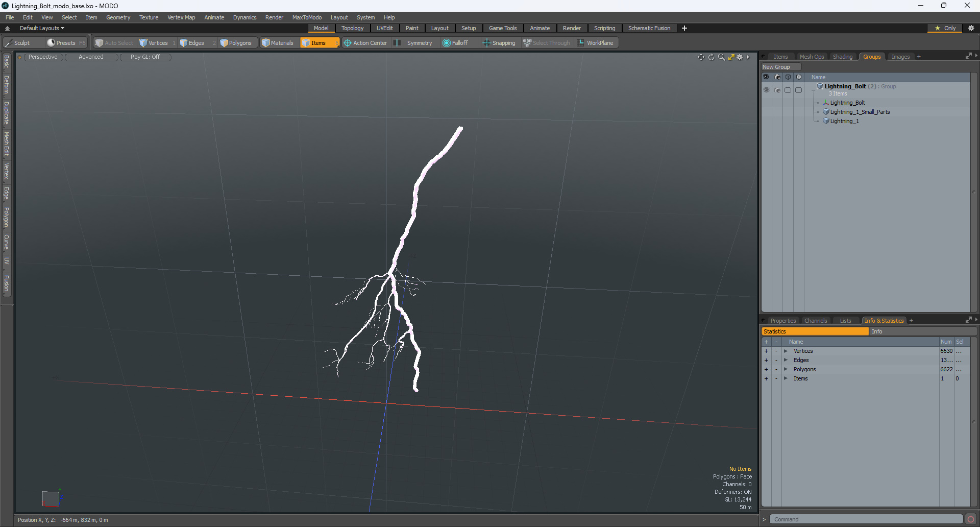
Task: Expand the Groups panel to full size
Action: tap(968, 56)
